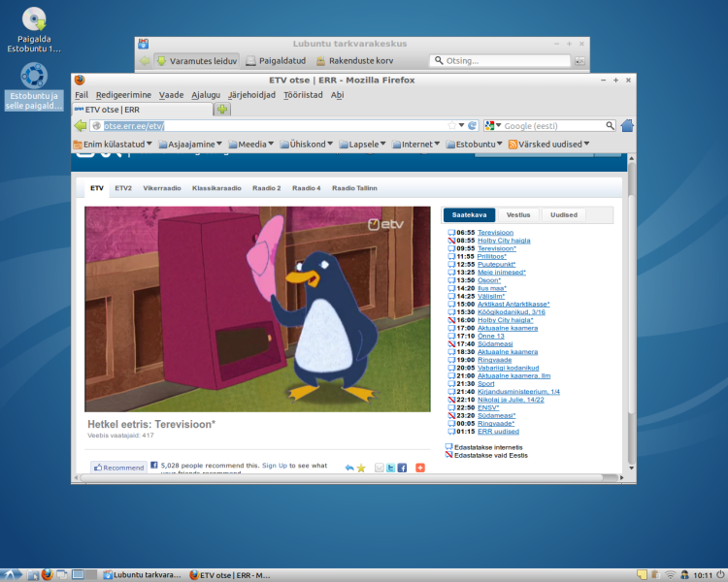Open Estobuntu ja selle paigaldamine desktop icon

coord(34,86)
